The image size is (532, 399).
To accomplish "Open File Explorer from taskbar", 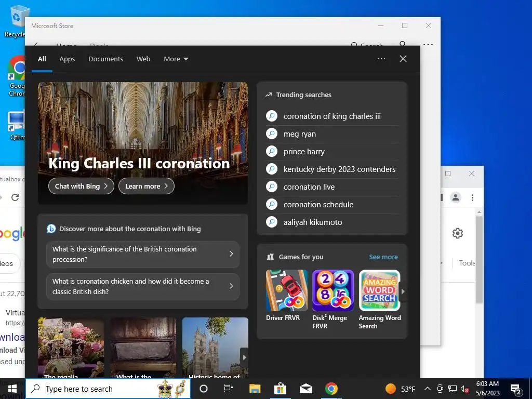I will [255, 389].
